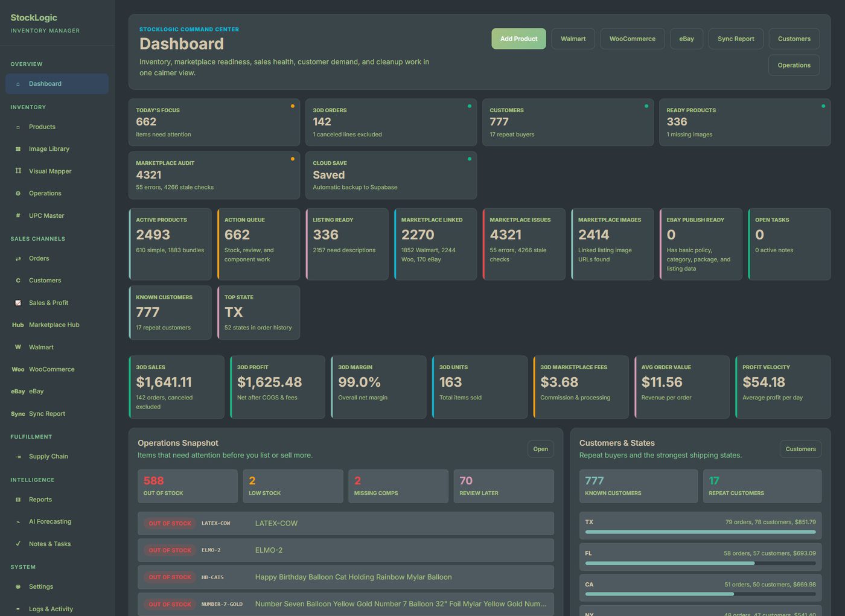Click the 2 Missing Comps tile
This screenshot has width=845, height=616.
(398, 486)
